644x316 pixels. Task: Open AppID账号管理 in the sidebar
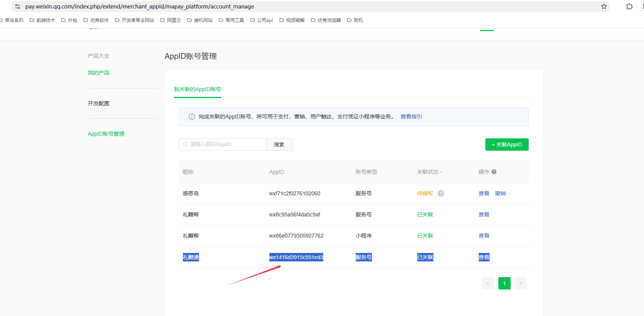106,134
